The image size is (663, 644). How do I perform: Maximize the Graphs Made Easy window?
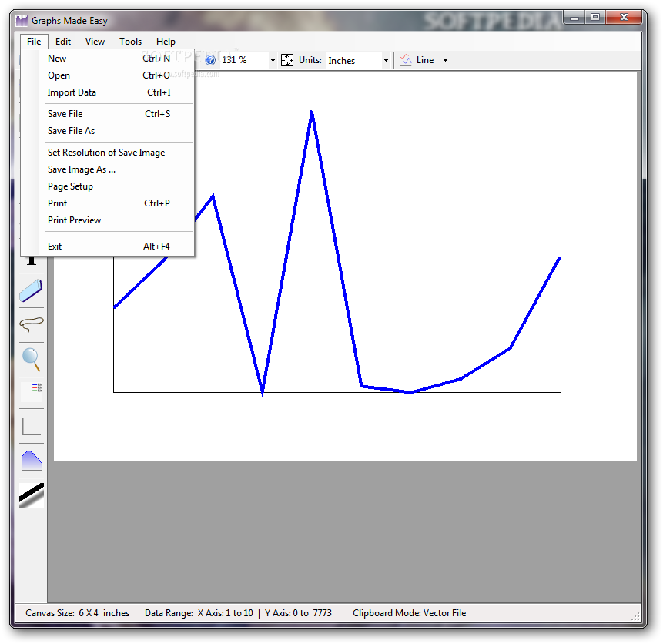point(595,18)
